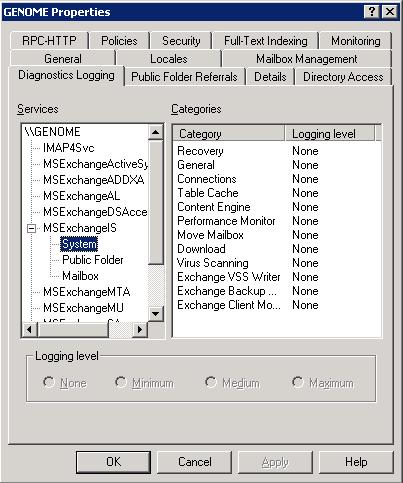Click the Services tree scroll up arrow

155,132
